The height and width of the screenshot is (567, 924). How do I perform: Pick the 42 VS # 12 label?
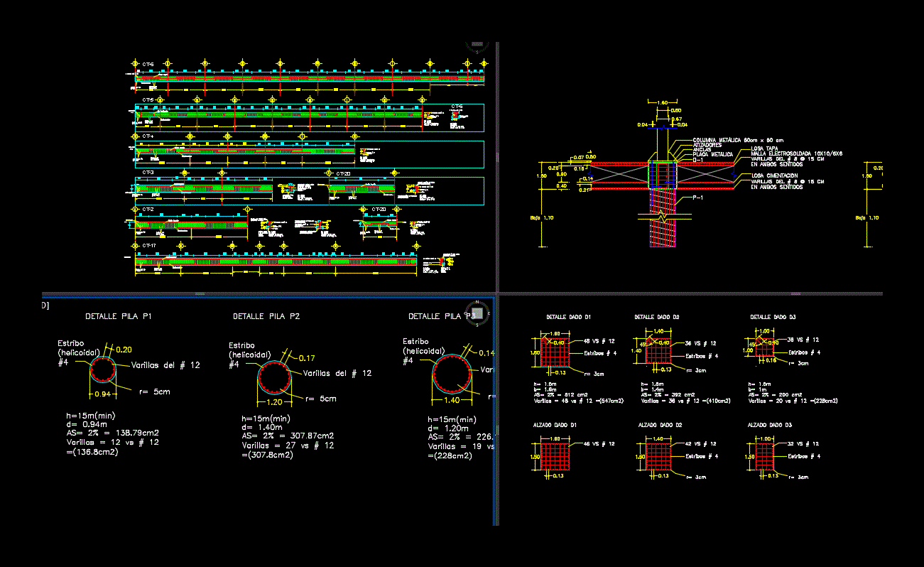[702, 443]
